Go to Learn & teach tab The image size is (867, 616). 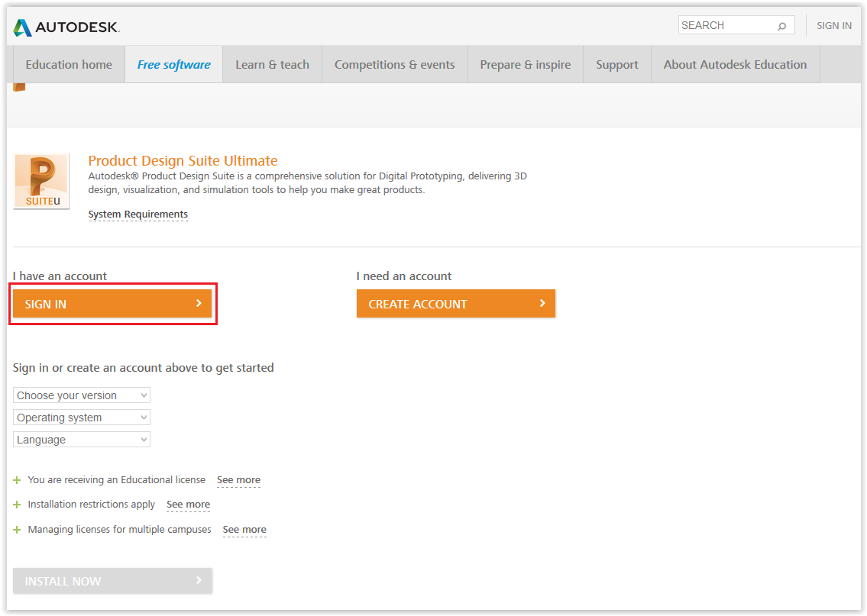[272, 65]
